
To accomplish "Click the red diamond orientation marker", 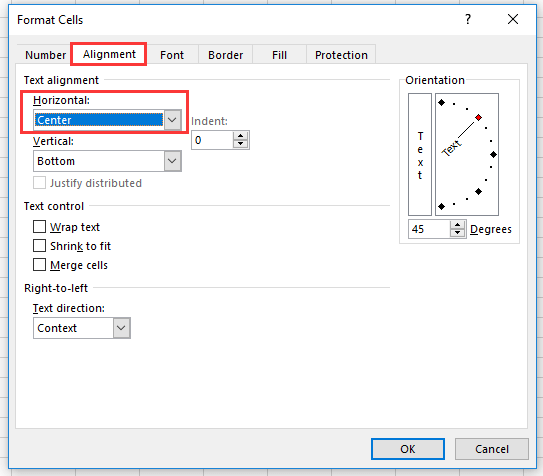I will tap(478, 118).
